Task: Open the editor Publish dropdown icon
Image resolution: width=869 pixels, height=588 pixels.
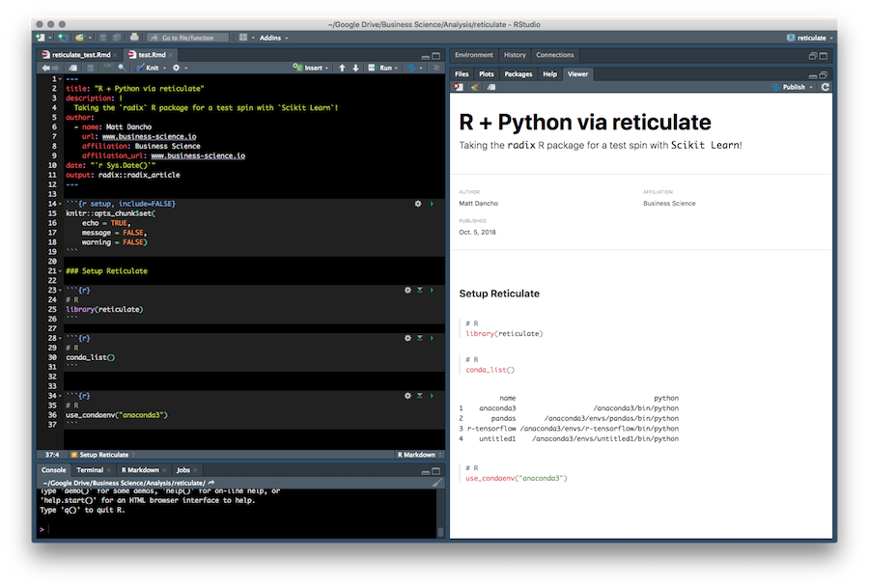Action: click(415, 68)
